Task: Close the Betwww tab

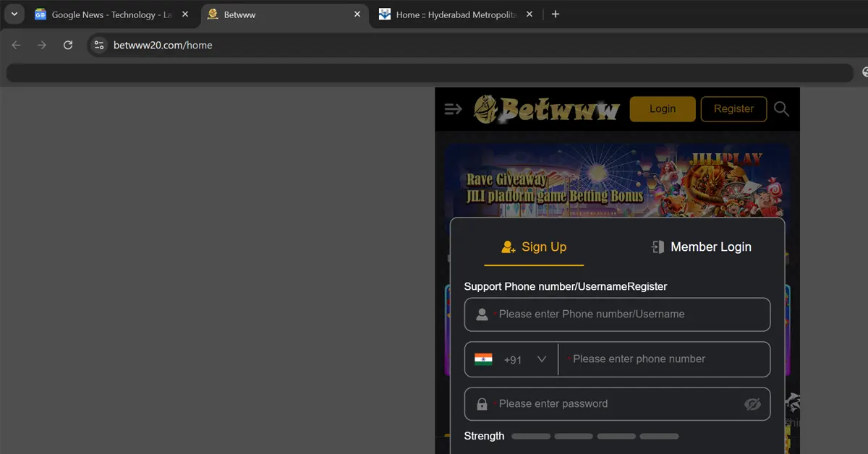Action: coord(357,14)
